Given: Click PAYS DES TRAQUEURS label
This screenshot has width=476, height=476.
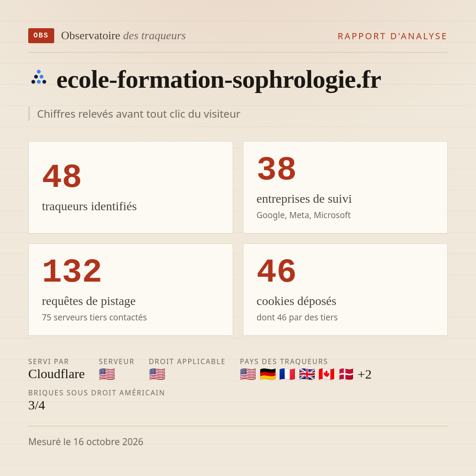Looking at the screenshot, I should pyautogui.click(x=284, y=361).
